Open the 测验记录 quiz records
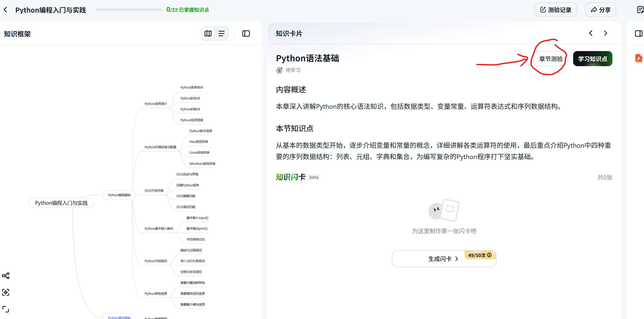 click(556, 10)
